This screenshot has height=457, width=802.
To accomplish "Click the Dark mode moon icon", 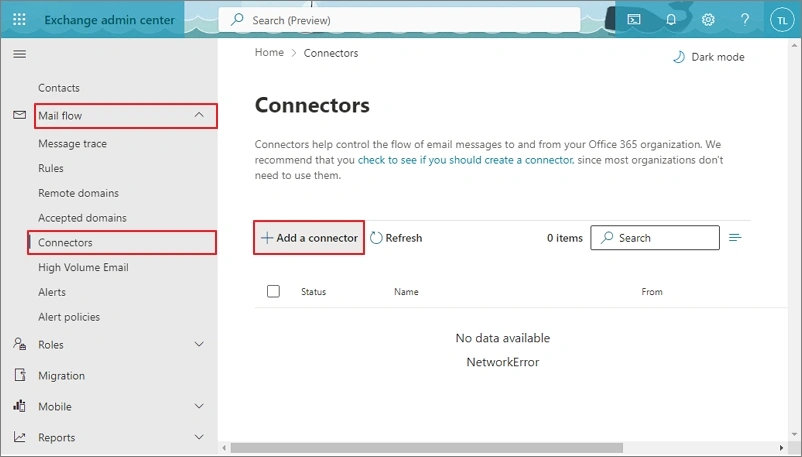I will [679, 57].
